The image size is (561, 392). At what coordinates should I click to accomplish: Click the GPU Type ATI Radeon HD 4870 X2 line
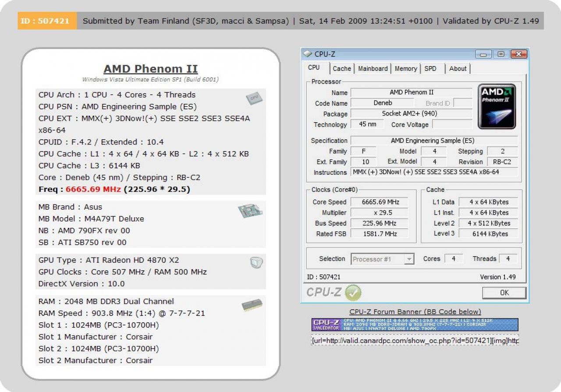pyautogui.click(x=109, y=260)
